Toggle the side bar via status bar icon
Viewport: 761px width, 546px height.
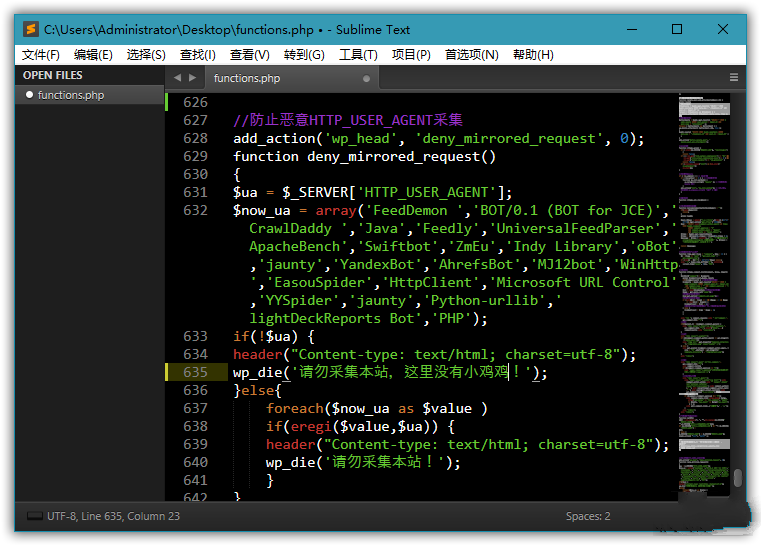tap(35, 516)
